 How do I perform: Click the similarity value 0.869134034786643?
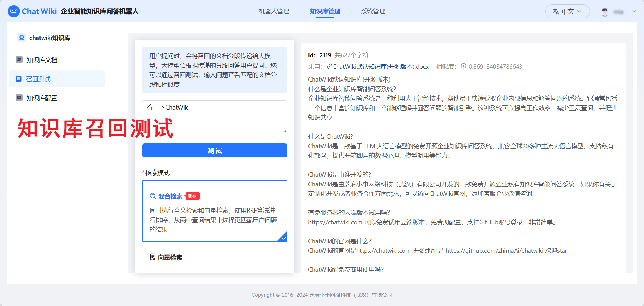click(x=495, y=66)
